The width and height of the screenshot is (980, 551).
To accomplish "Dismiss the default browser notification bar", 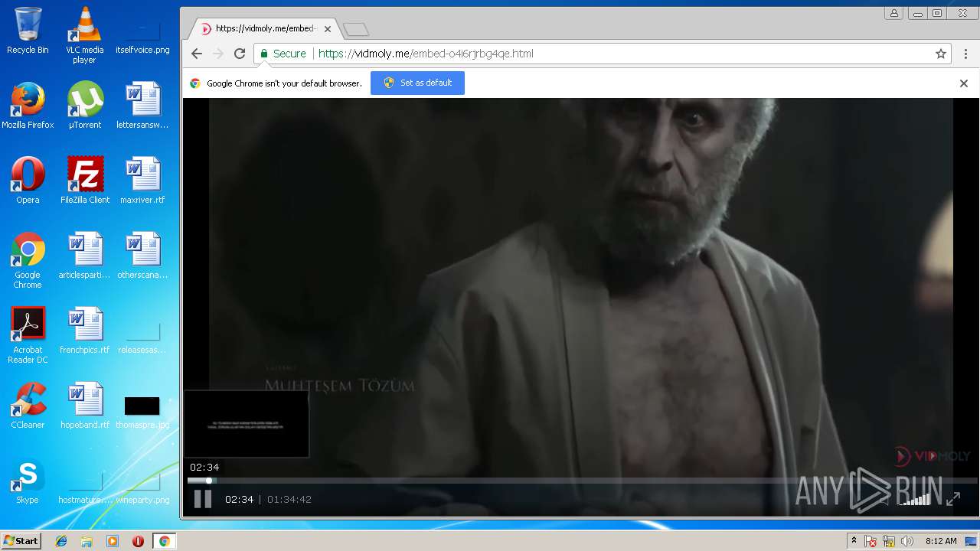I will pyautogui.click(x=964, y=83).
